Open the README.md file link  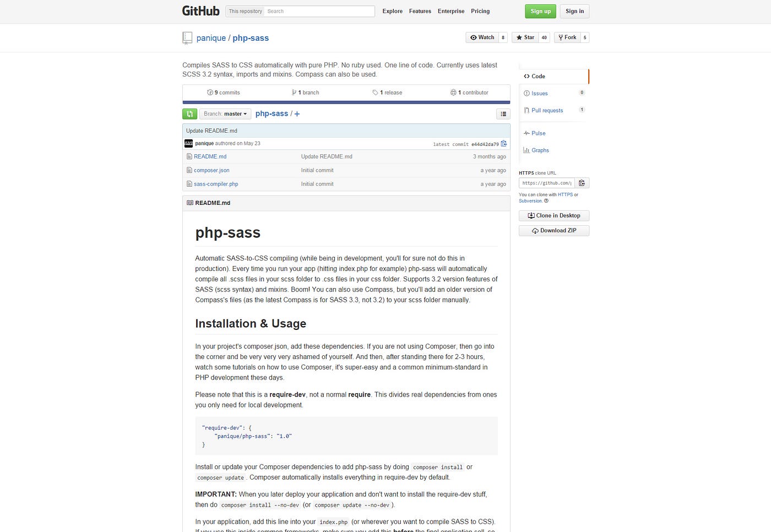coord(210,156)
